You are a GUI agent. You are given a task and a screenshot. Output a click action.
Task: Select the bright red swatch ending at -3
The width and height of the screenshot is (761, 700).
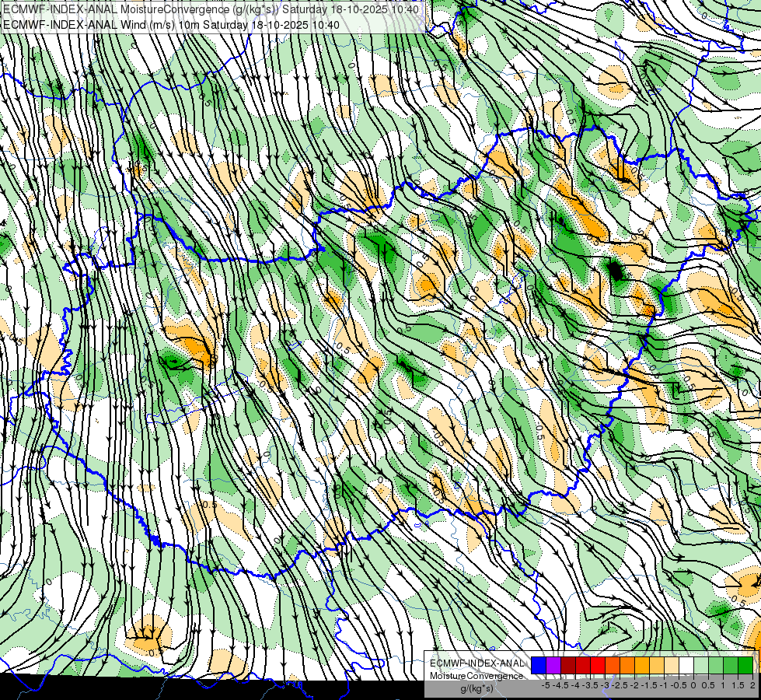tap(598, 665)
